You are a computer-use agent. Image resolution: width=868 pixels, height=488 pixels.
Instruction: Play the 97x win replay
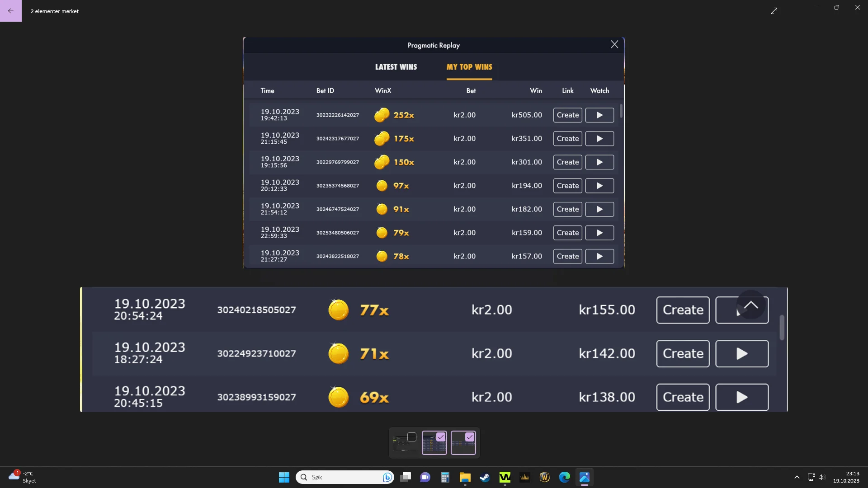click(599, 186)
